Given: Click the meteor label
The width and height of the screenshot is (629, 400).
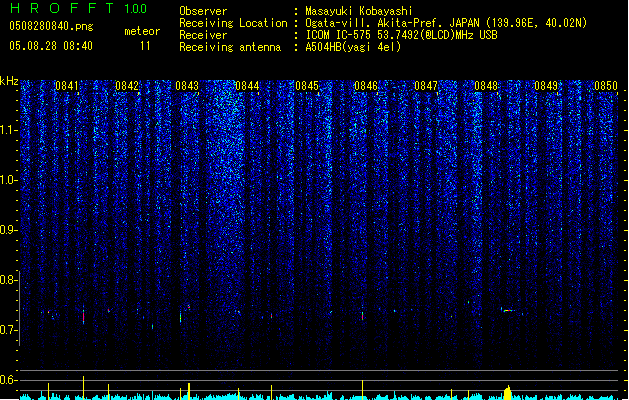Looking at the screenshot, I should point(142,31).
